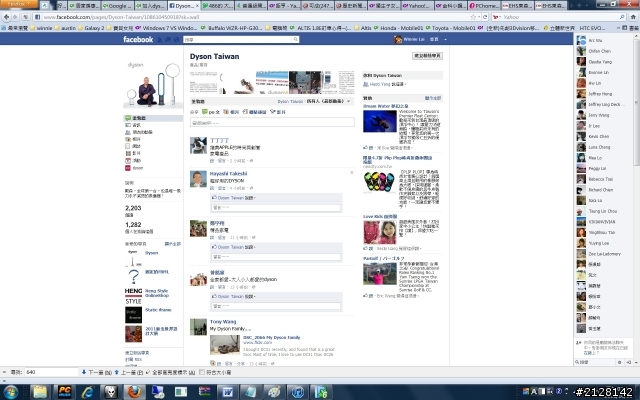Click the button right of the Dyson Taiwan title
Image resolution: width=640 pixels, height=400 pixels.
[427, 56]
